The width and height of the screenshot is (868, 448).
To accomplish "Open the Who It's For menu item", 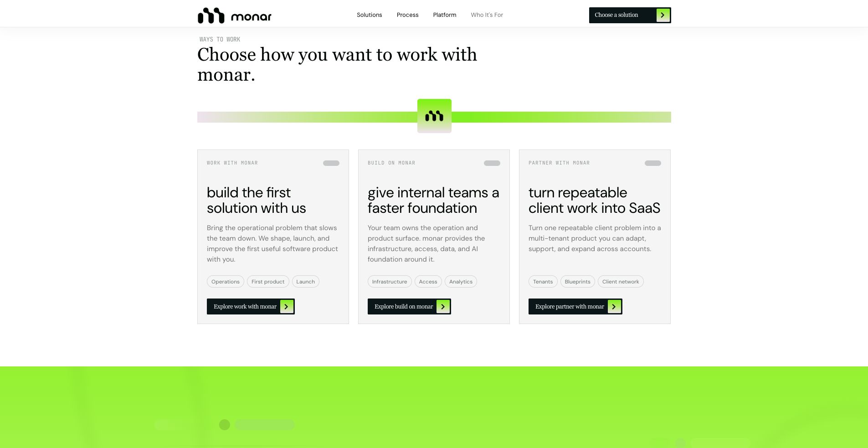I will click(x=487, y=15).
